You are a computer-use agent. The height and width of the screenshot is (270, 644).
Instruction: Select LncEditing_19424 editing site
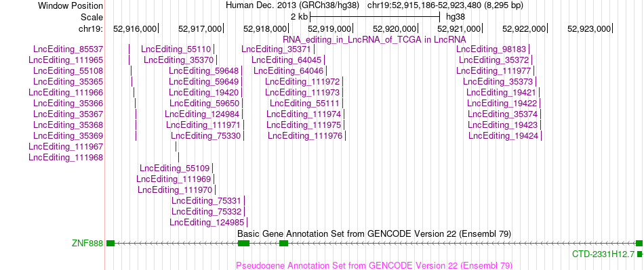coord(542,135)
